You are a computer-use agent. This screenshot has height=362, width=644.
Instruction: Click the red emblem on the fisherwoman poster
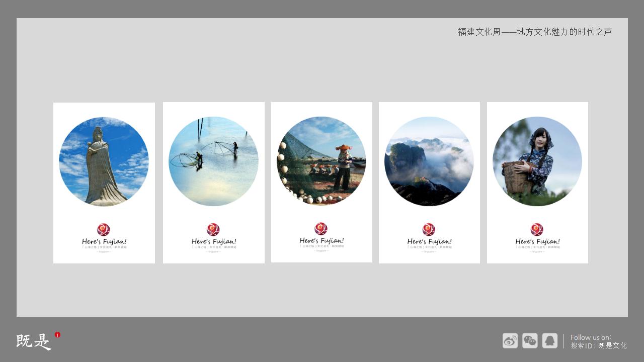click(x=321, y=229)
